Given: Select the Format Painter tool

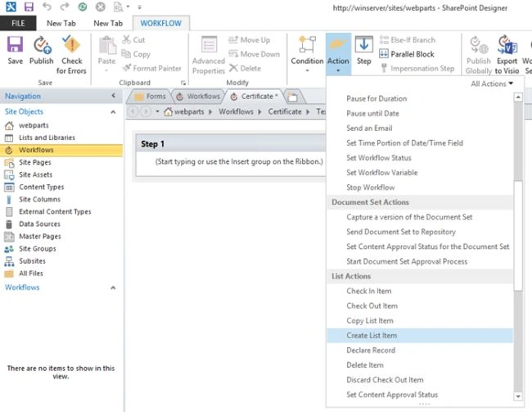Looking at the screenshot, I should tap(152, 68).
